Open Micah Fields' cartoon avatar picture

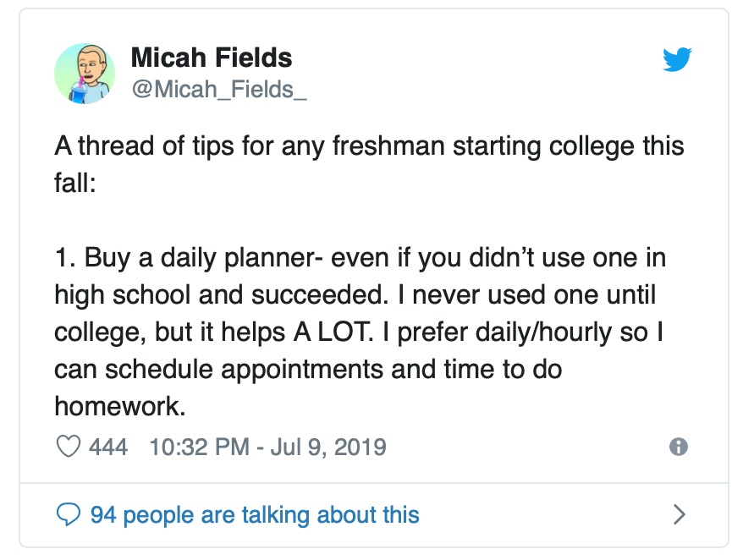(x=85, y=74)
